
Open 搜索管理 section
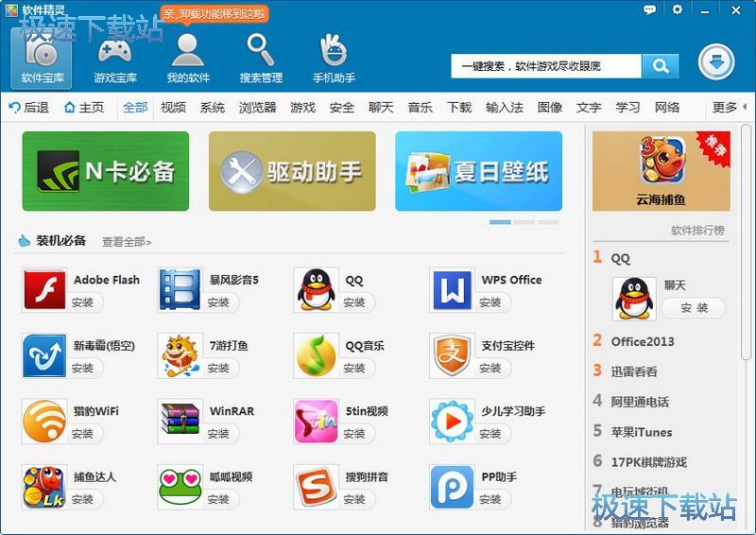pos(261,59)
